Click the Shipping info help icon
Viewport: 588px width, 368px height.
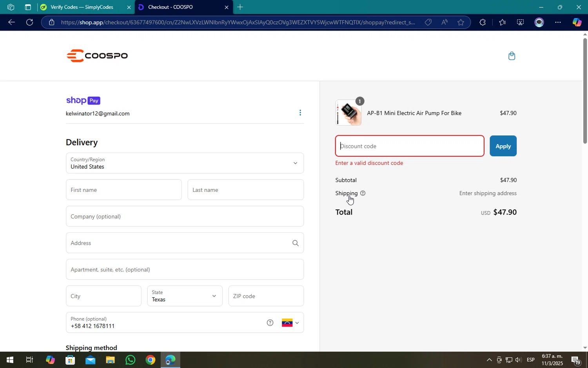point(363,193)
